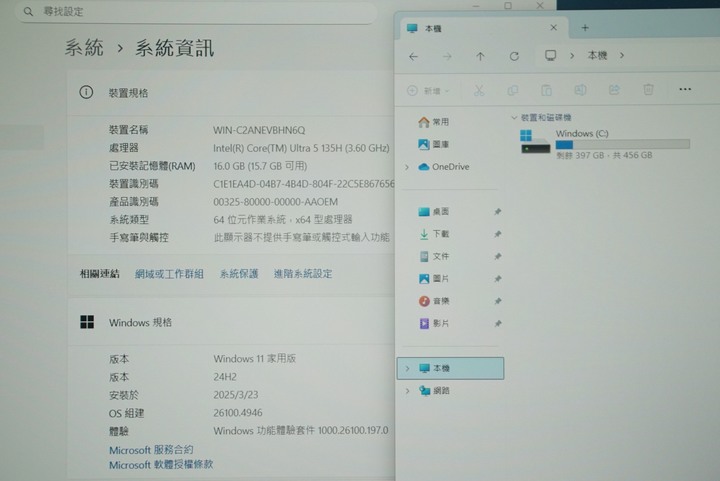This screenshot has width=720, height=481.
Task: Open the 網域或工作群組 link
Action: click(x=169, y=274)
